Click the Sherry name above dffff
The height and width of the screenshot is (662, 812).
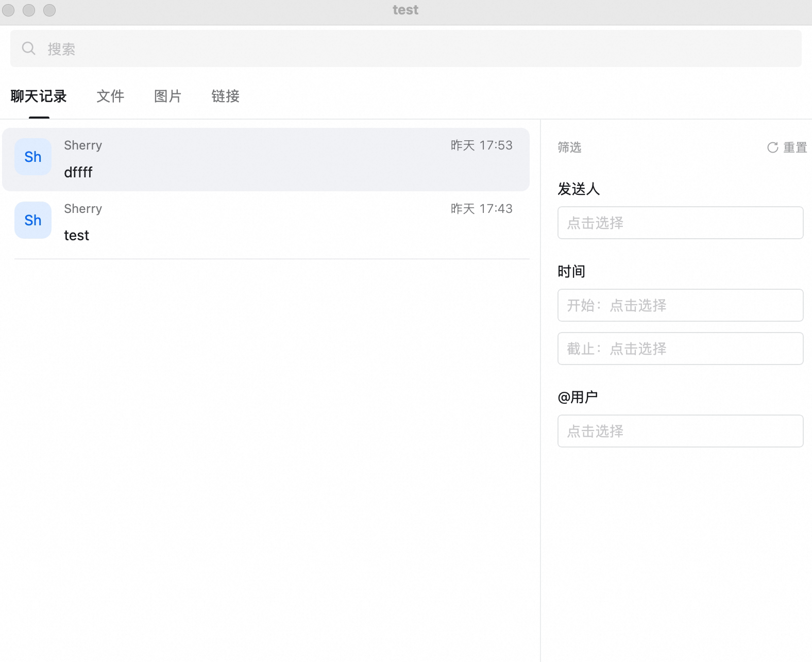(83, 145)
